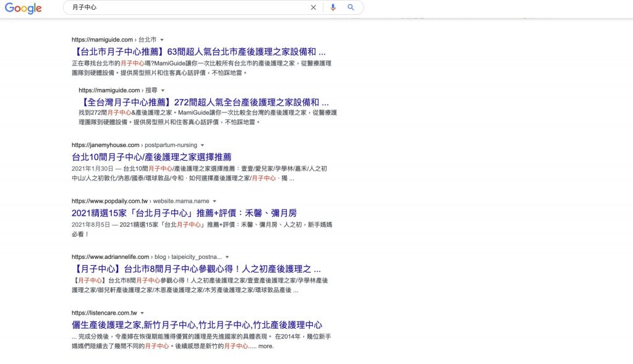This screenshot has height=364, width=633.
Task: Open result 台北10間月子中心/產後護理之家選擇推薦
Action: point(152,157)
